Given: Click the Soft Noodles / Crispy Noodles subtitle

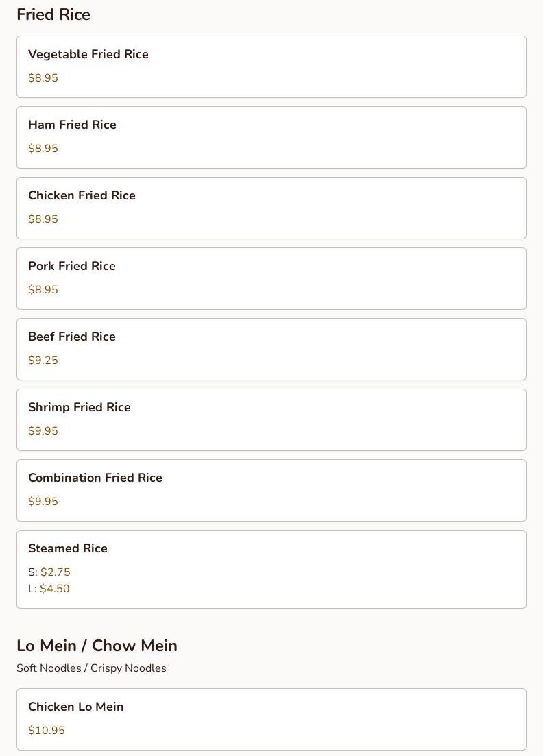Looking at the screenshot, I should tap(91, 668).
